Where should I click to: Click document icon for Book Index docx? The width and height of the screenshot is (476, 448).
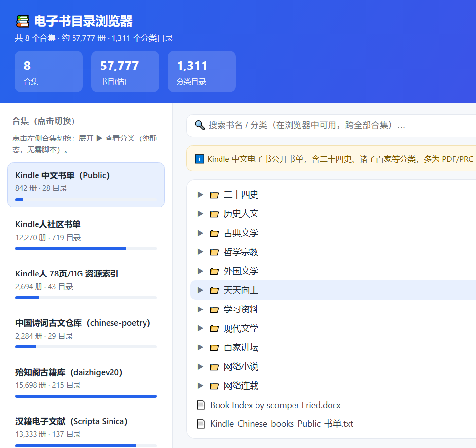pyautogui.click(x=201, y=405)
